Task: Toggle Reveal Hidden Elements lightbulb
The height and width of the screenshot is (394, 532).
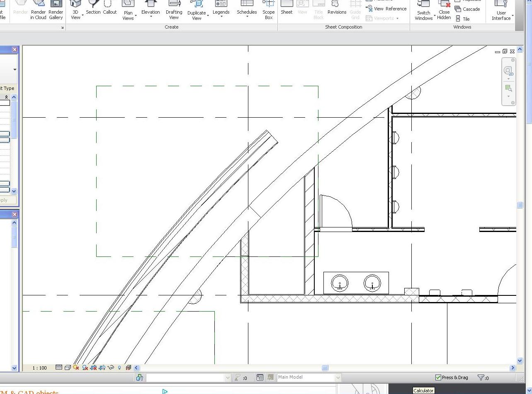Action: 119,367
